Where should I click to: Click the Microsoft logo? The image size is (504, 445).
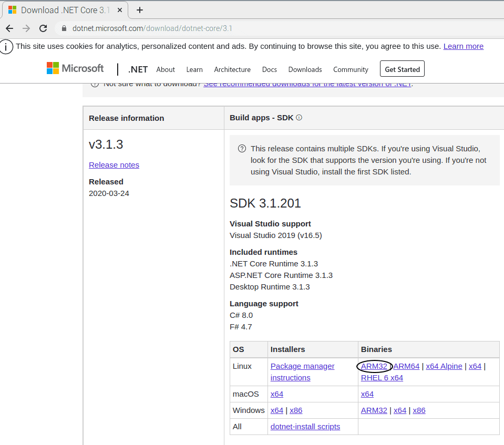tap(75, 68)
